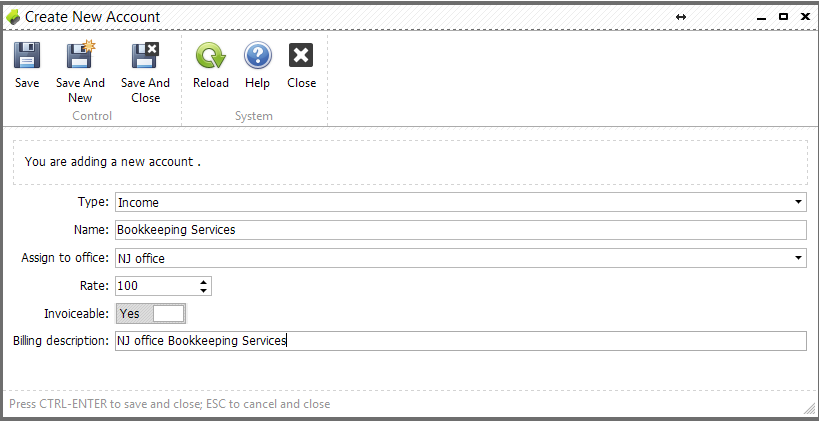Toggle the Invoiceable Yes switch

(150, 313)
